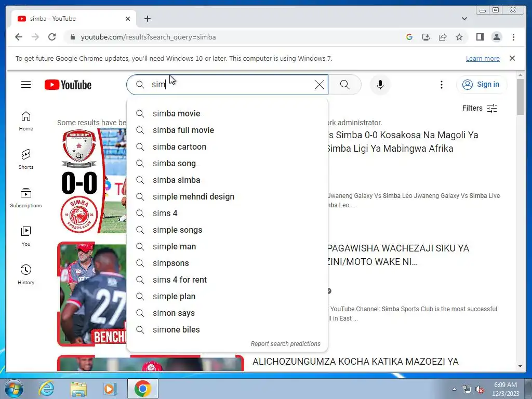532x399 pixels.
Task: Go back in Chrome
Action: pyautogui.click(x=19, y=37)
